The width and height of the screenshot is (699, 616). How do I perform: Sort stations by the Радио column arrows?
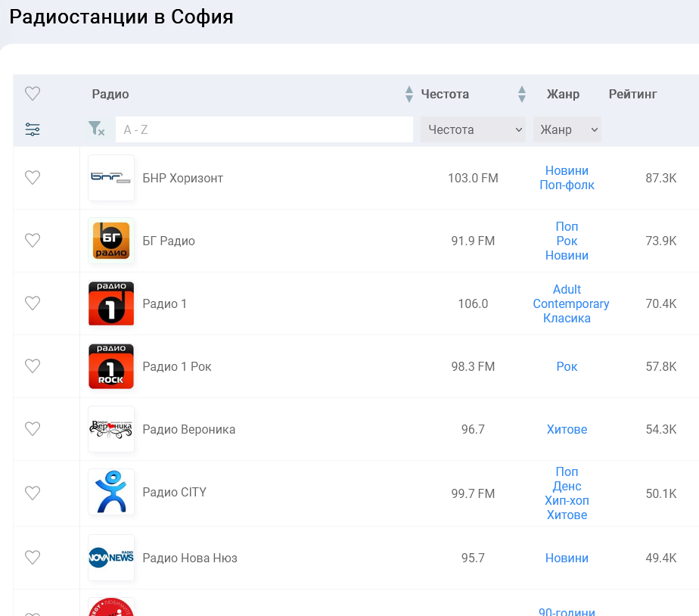pos(409,94)
